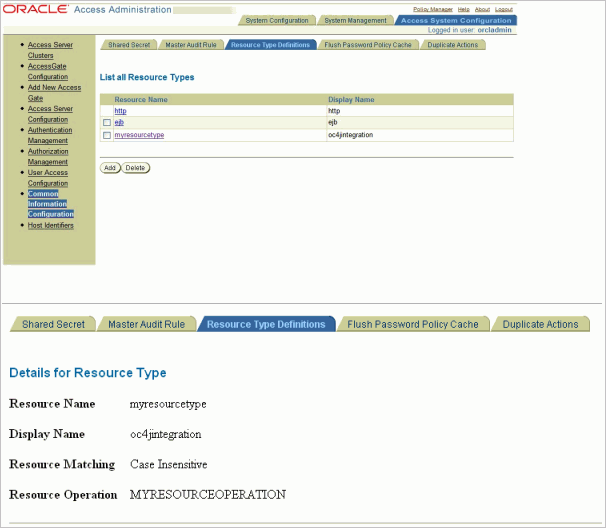This screenshot has height=528, width=606.
Task: Open AccessGate Configuration in sidebar
Action: (48, 72)
